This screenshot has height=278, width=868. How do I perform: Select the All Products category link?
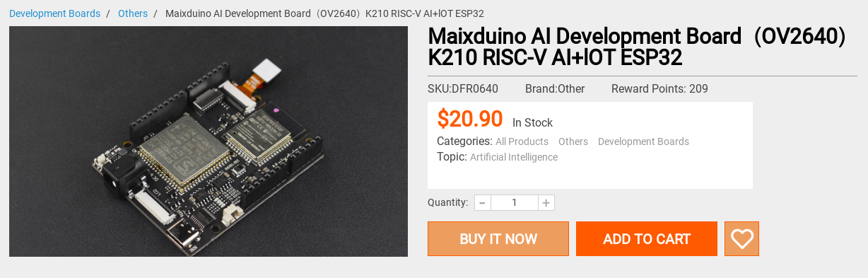[x=522, y=141]
